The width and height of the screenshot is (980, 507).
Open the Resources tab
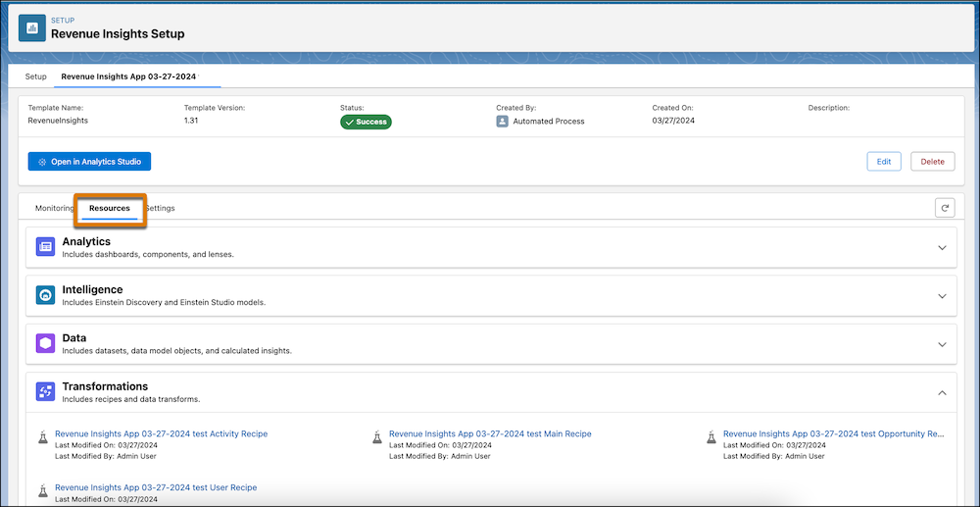(x=110, y=208)
